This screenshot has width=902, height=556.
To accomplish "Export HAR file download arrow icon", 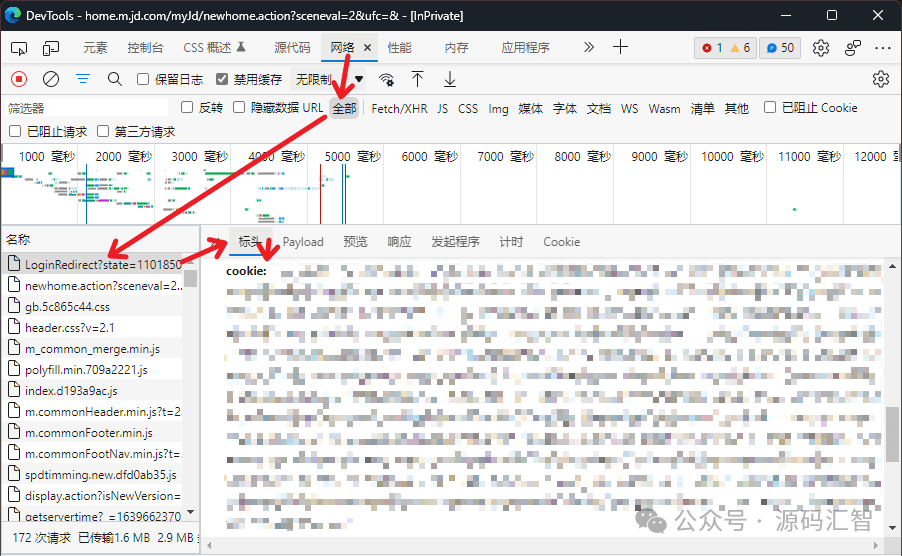I will coord(450,79).
